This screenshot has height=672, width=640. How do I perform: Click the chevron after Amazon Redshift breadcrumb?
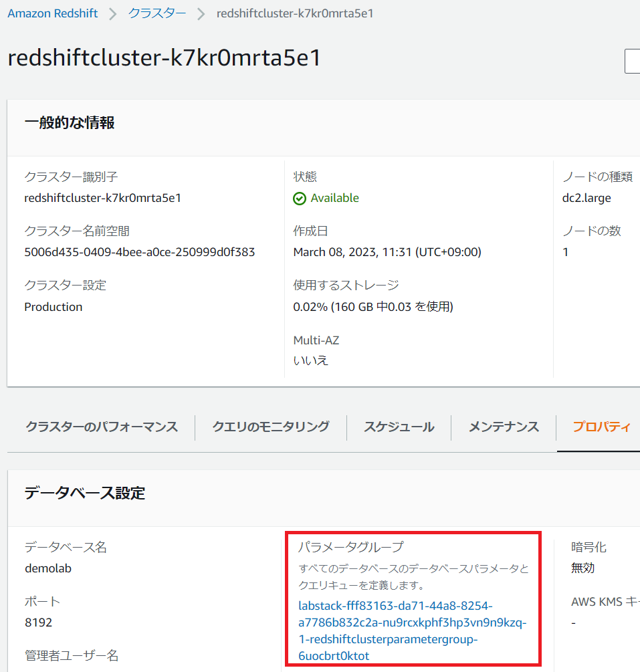pyautogui.click(x=113, y=14)
